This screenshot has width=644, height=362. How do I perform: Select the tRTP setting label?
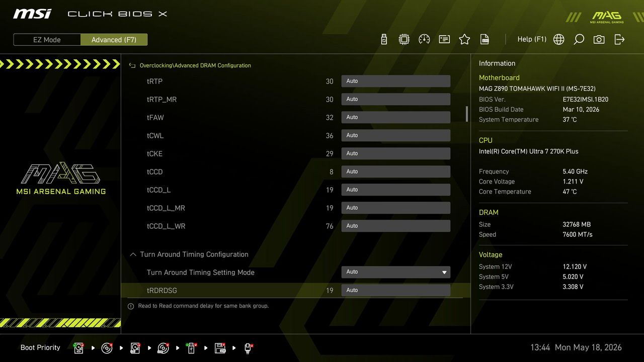[x=154, y=81]
